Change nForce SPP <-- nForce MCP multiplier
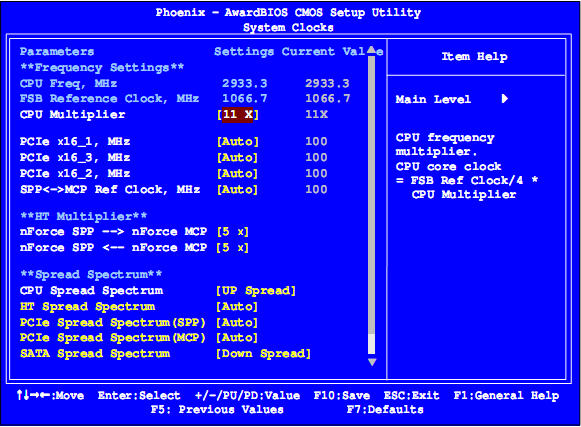This screenshot has width=581, height=427. (x=232, y=248)
